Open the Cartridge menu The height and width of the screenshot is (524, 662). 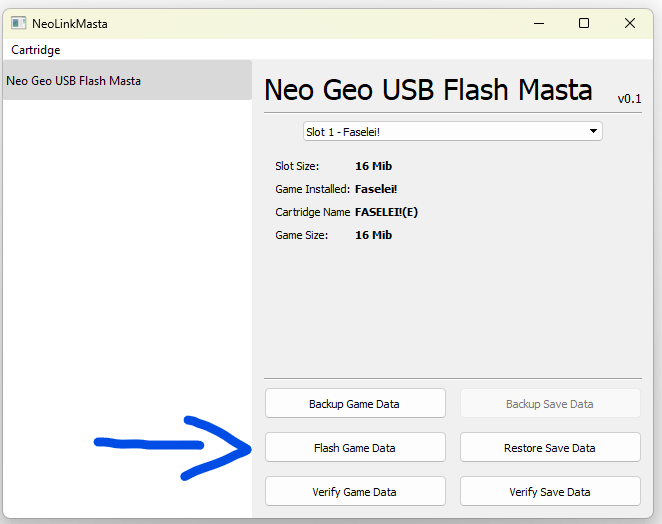[x=36, y=50]
